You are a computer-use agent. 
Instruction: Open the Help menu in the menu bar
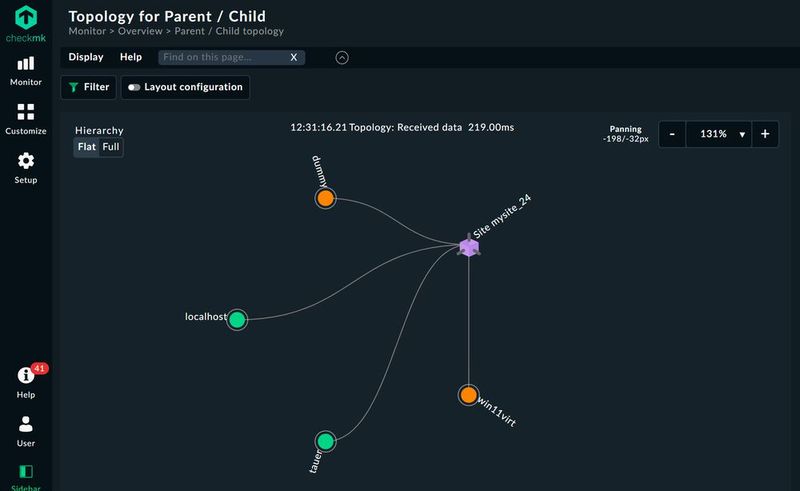131,58
